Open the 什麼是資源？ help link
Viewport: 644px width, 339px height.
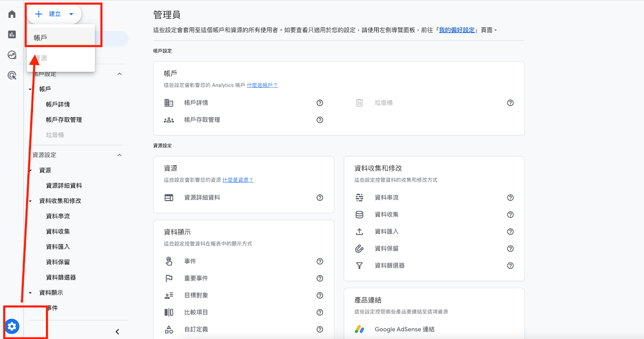(x=238, y=180)
